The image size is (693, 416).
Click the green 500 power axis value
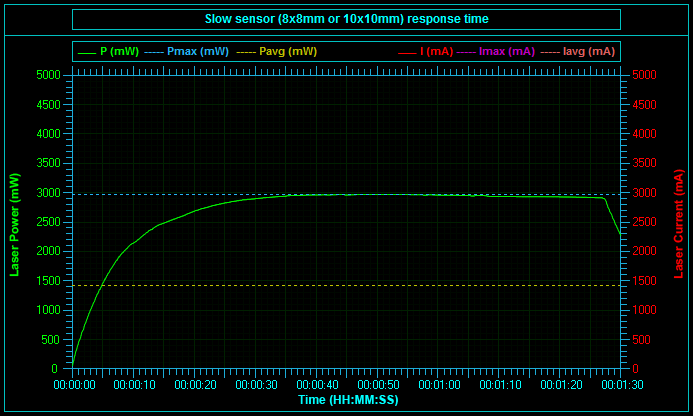coord(51,340)
